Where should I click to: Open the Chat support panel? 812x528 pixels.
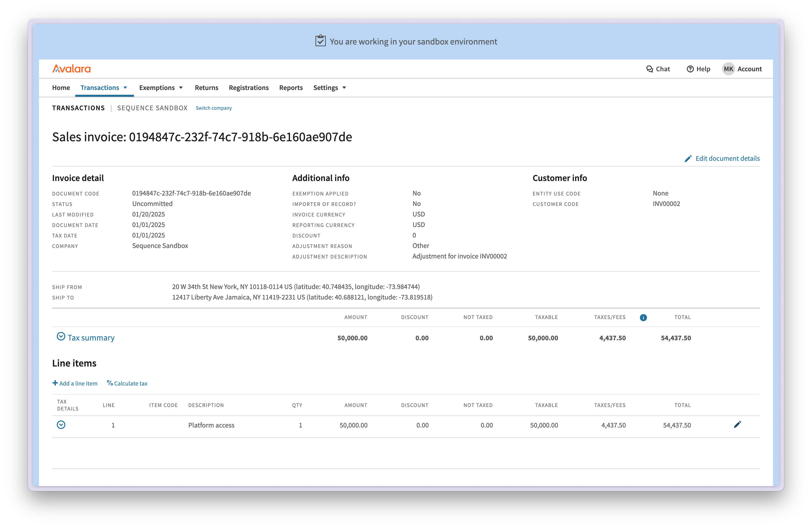(658, 69)
